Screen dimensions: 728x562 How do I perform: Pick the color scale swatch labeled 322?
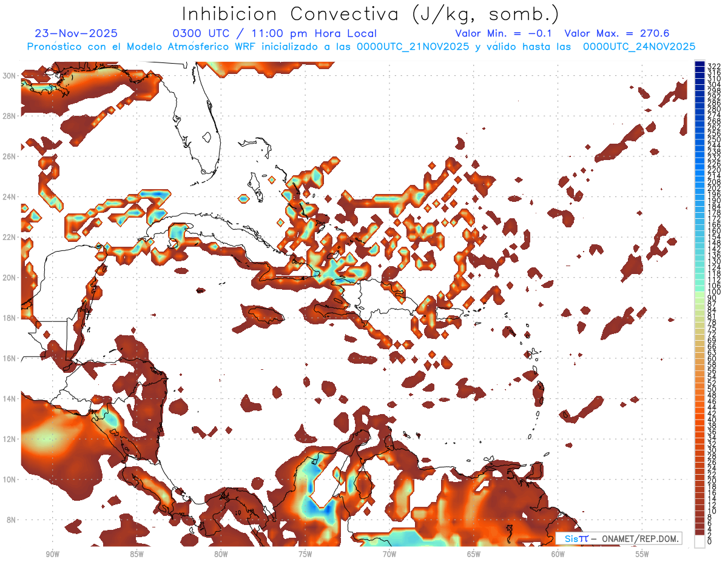pos(699,63)
